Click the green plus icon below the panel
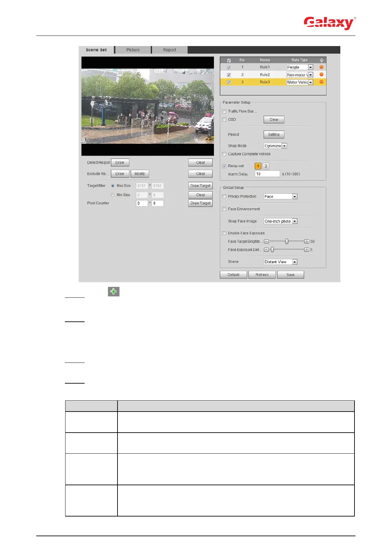 [114, 291]
